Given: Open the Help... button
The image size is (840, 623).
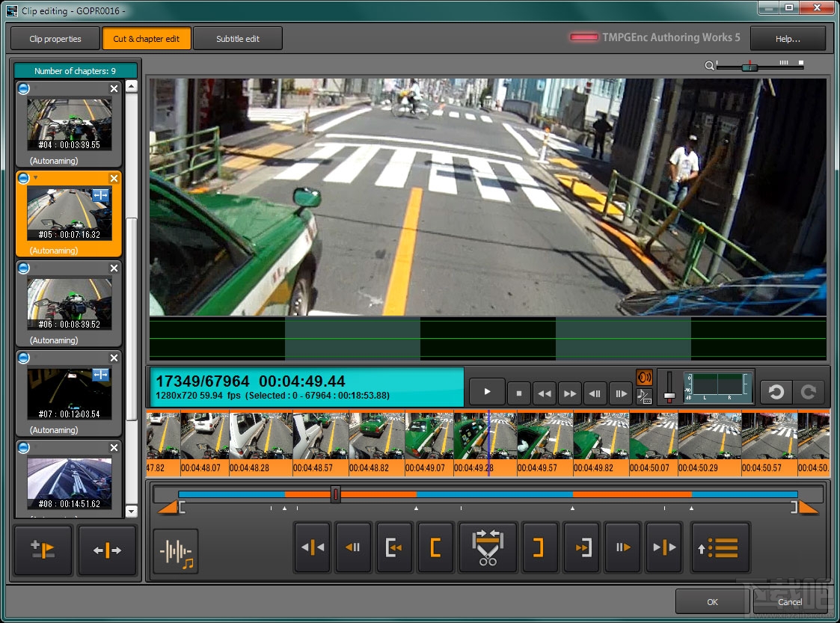Looking at the screenshot, I should tap(788, 39).
